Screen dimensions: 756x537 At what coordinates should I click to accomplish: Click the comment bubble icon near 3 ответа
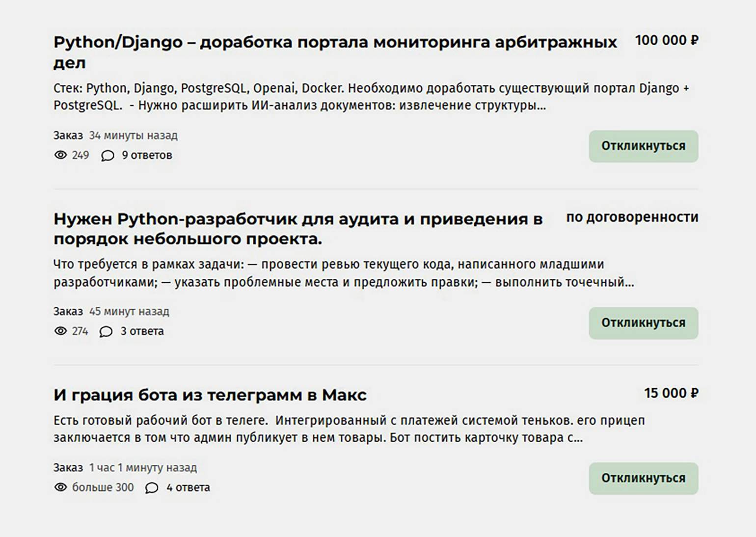click(x=106, y=332)
